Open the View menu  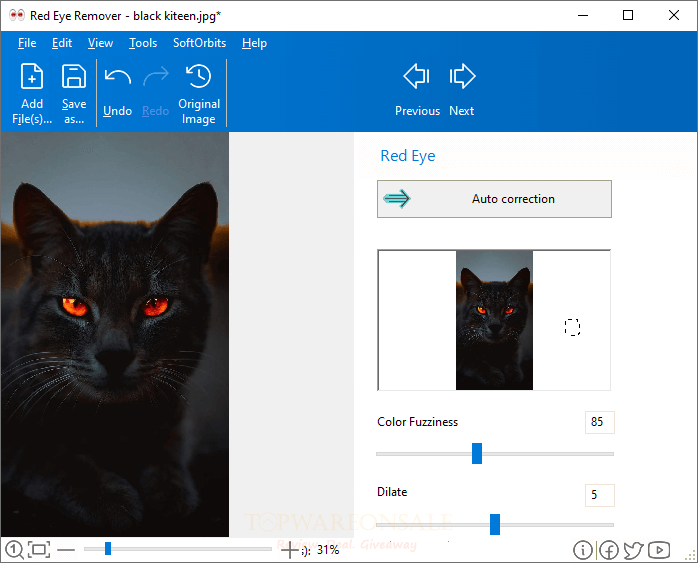point(100,43)
